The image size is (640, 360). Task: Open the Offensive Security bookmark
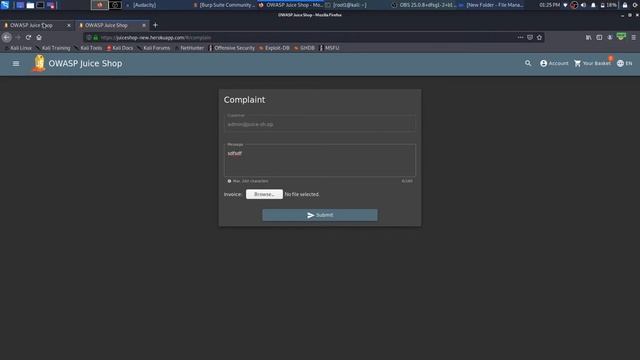(x=232, y=48)
